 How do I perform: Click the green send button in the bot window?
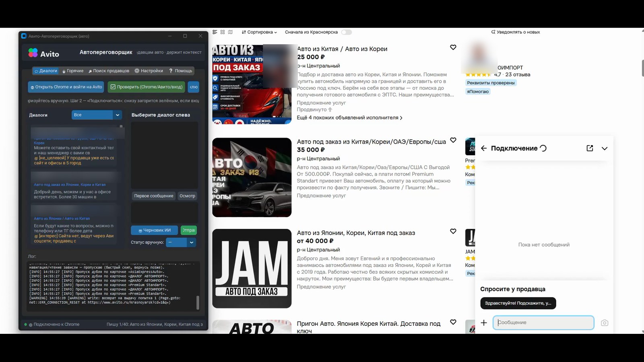point(189,230)
